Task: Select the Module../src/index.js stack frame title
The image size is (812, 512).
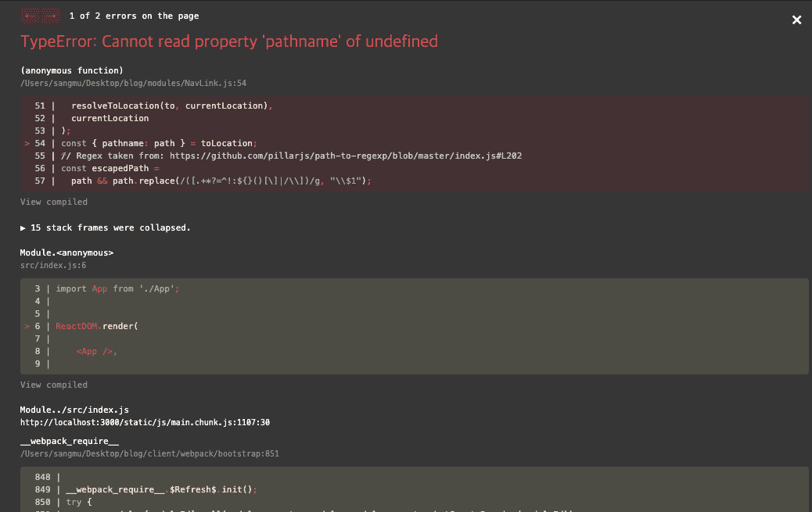Action: pos(74,410)
